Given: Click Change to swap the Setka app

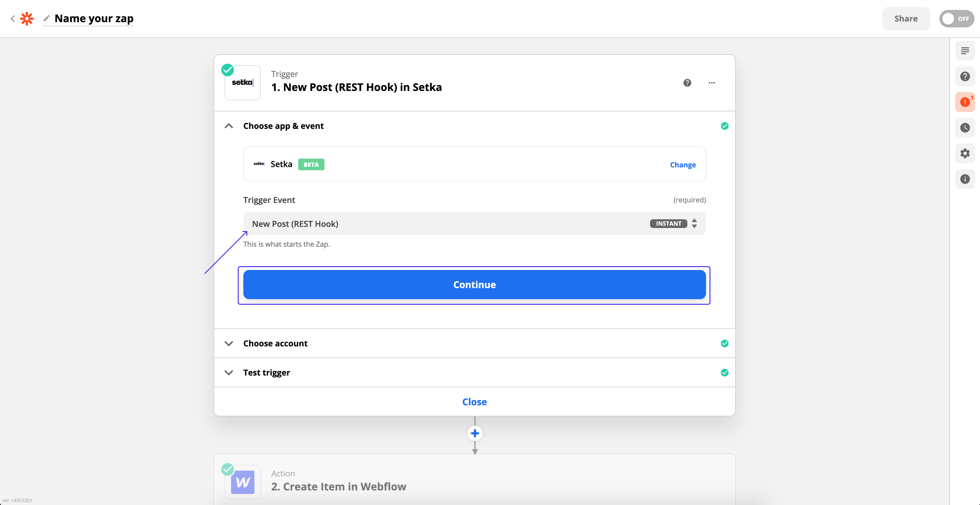Looking at the screenshot, I should (683, 165).
